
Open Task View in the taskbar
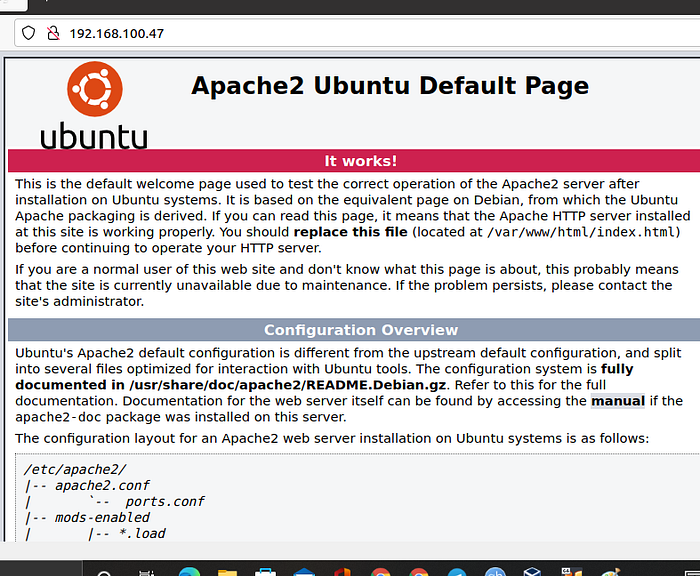(146, 572)
